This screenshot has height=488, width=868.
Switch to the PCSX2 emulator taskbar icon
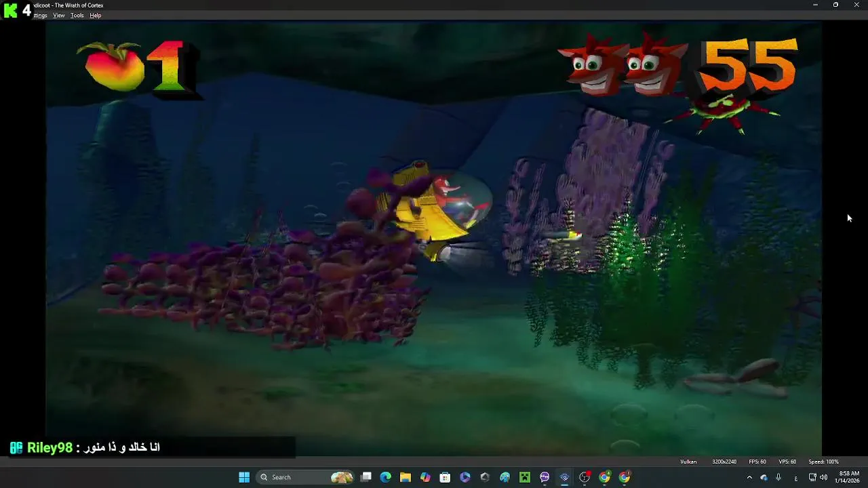(564, 477)
